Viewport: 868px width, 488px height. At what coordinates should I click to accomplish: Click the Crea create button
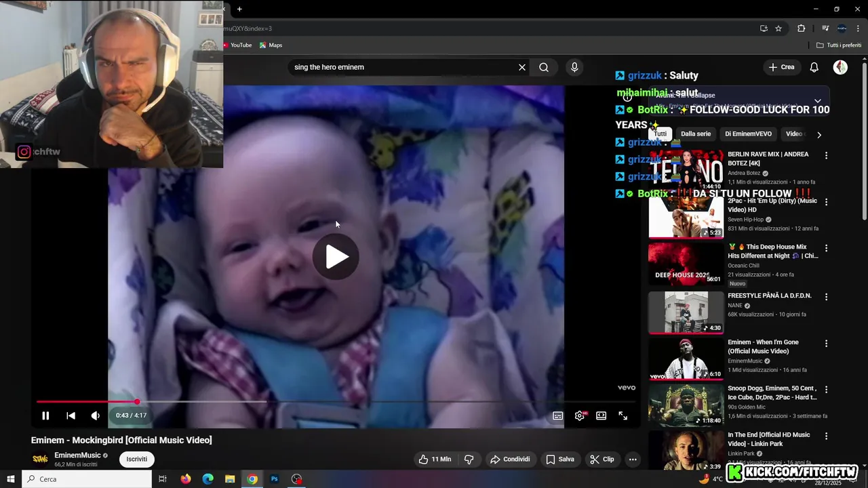pyautogui.click(x=781, y=67)
